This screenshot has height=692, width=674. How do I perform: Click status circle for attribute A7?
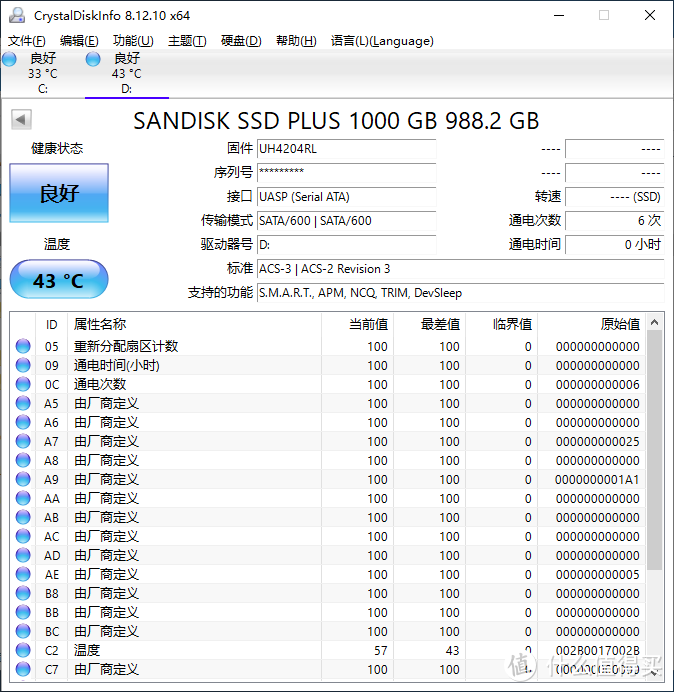coord(23,441)
